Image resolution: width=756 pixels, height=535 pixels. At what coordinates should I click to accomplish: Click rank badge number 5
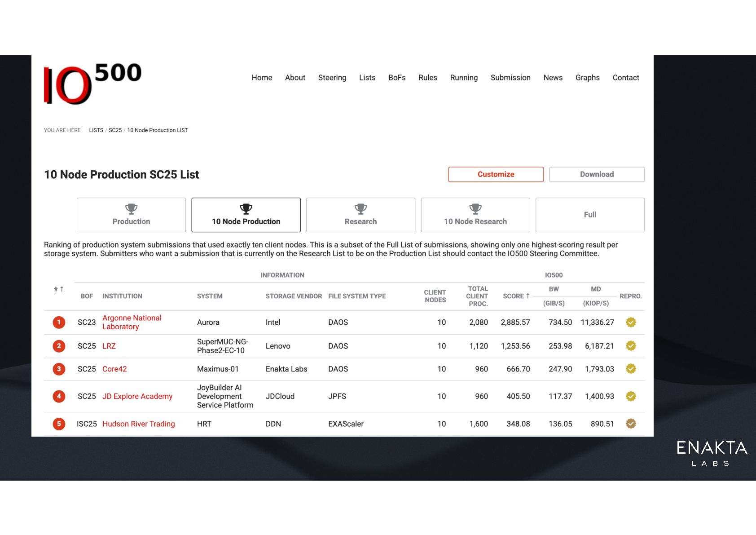[59, 424]
